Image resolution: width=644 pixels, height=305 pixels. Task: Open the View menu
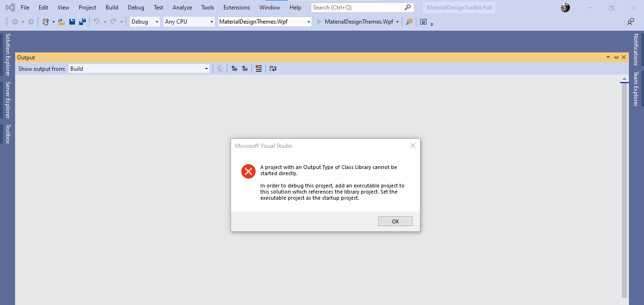click(x=63, y=8)
